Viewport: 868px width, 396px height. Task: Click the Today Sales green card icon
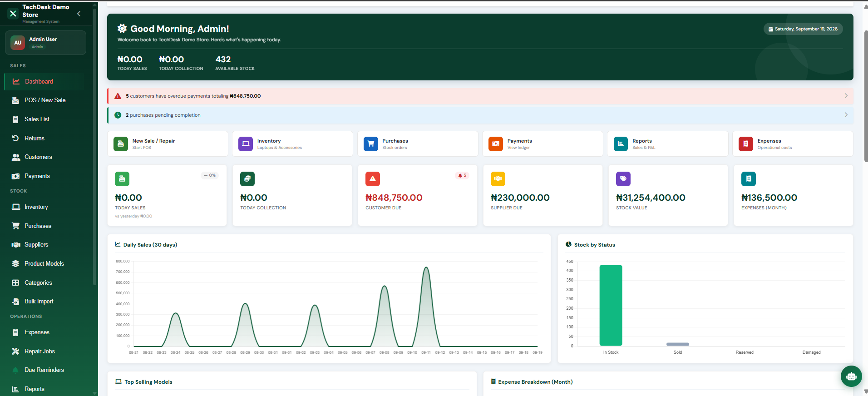click(122, 179)
